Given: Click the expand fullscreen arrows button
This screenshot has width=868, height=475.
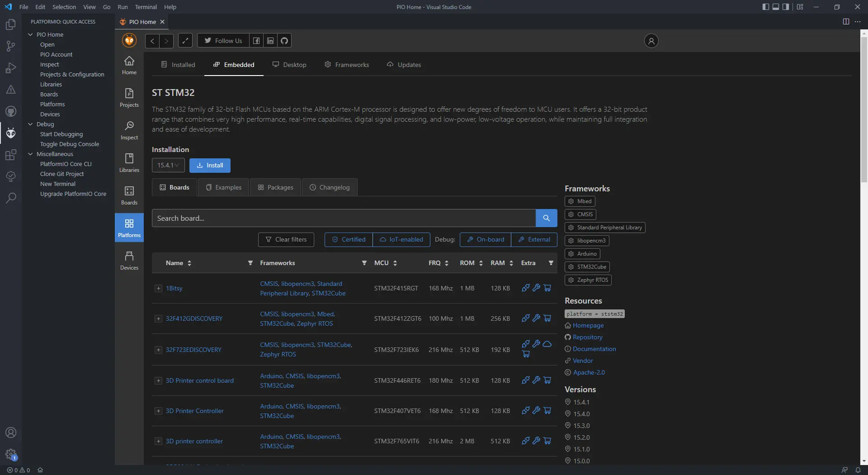Looking at the screenshot, I should 185,41.
